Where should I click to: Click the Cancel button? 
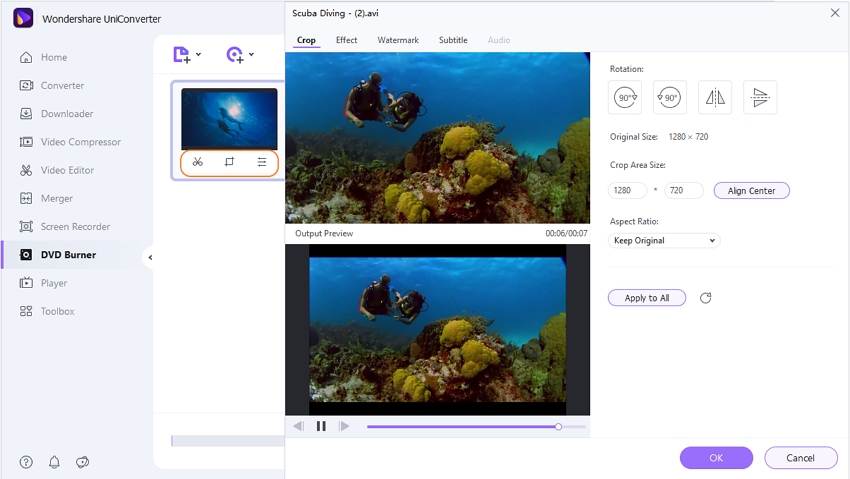801,458
